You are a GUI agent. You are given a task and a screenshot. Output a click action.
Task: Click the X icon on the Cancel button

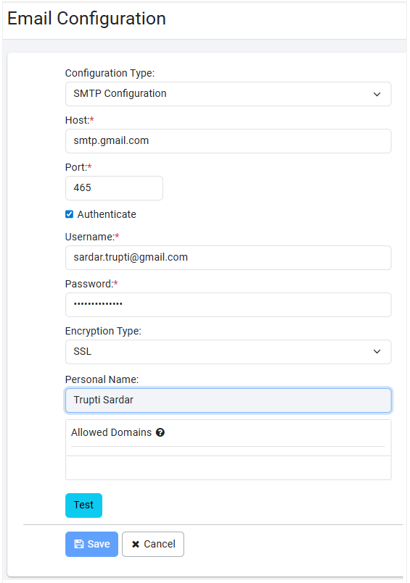tap(136, 544)
